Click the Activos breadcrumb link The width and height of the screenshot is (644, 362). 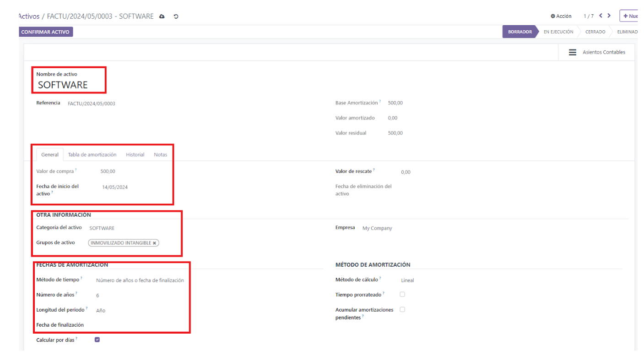point(28,16)
